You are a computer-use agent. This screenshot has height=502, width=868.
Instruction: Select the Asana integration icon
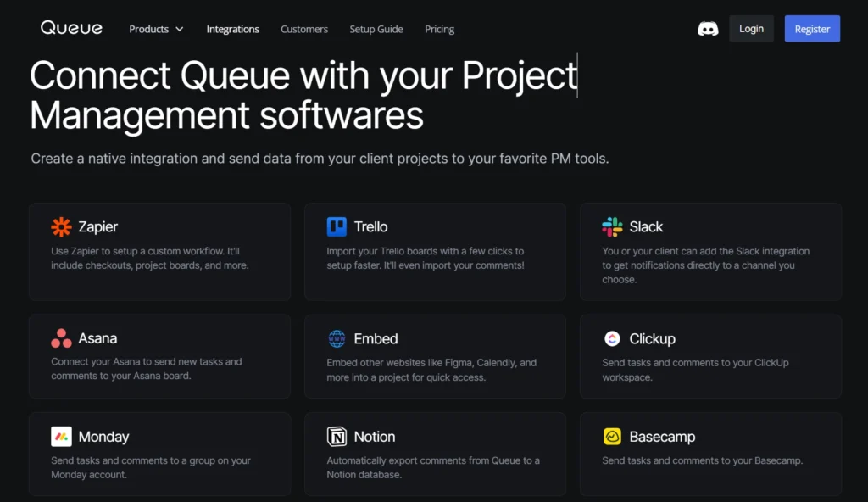pos(60,337)
